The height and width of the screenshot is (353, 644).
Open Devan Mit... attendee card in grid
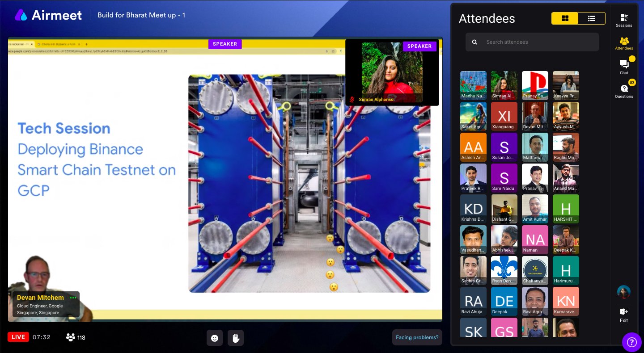[x=535, y=116]
